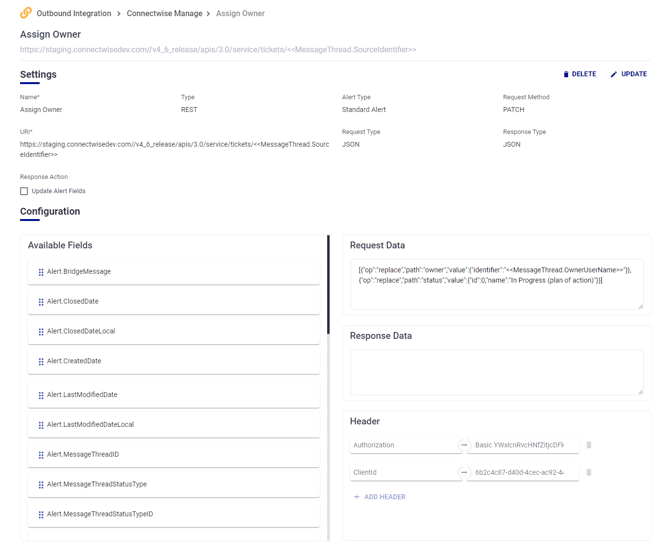670x552 pixels.
Task: Go to Outbound Integration breadcrumb
Action: point(74,14)
